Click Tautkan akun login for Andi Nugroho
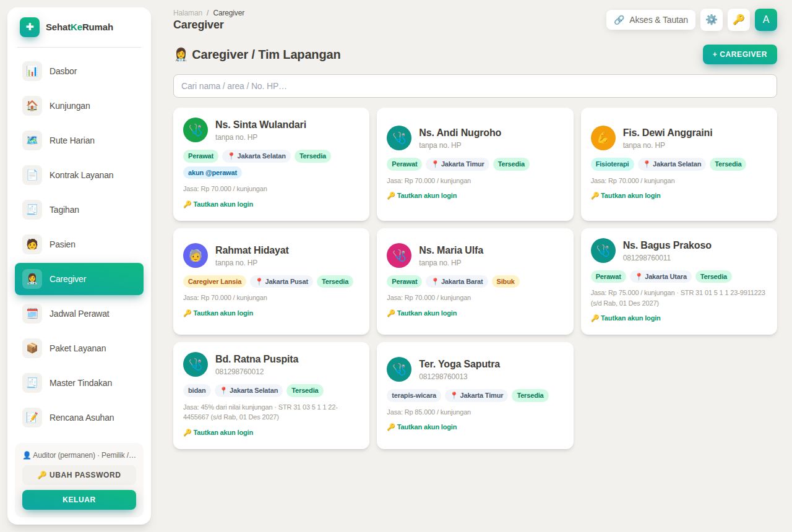Viewport: 792px width, 532px height. [422, 195]
